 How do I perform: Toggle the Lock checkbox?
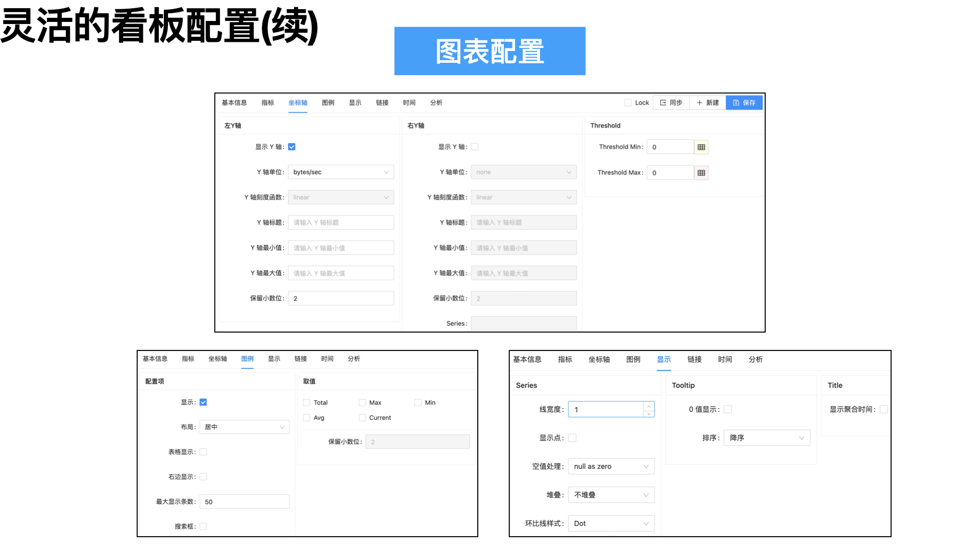628,103
